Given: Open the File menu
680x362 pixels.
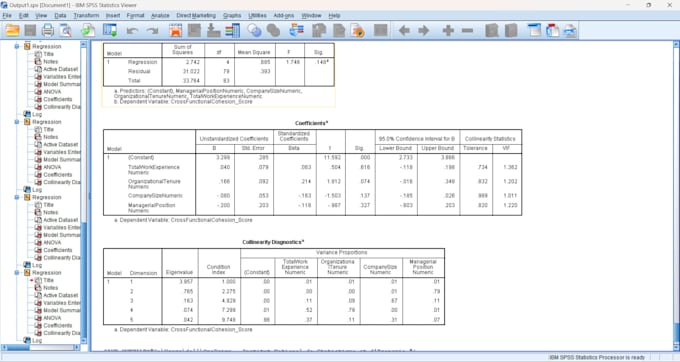Looking at the screenshot, I should 7,16.
